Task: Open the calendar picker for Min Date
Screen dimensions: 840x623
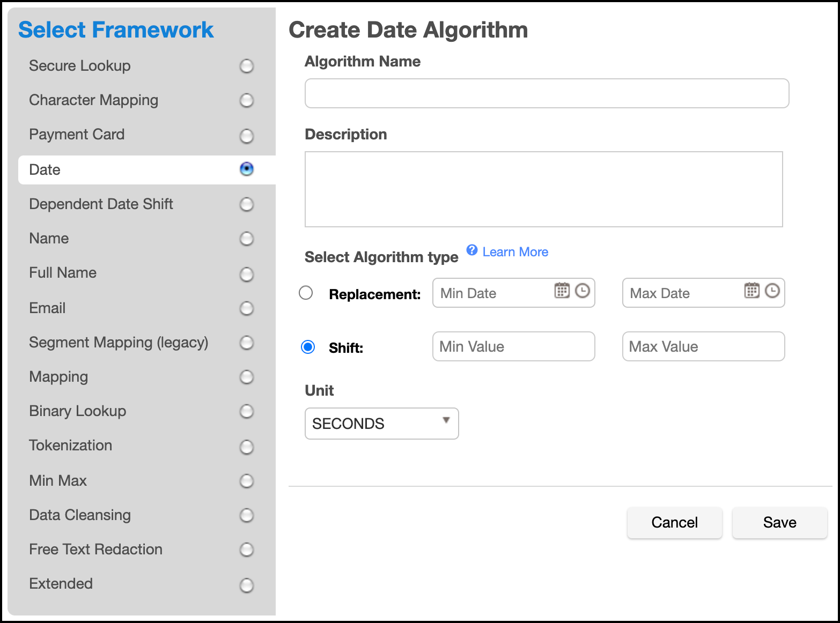Action: [562, 290]
